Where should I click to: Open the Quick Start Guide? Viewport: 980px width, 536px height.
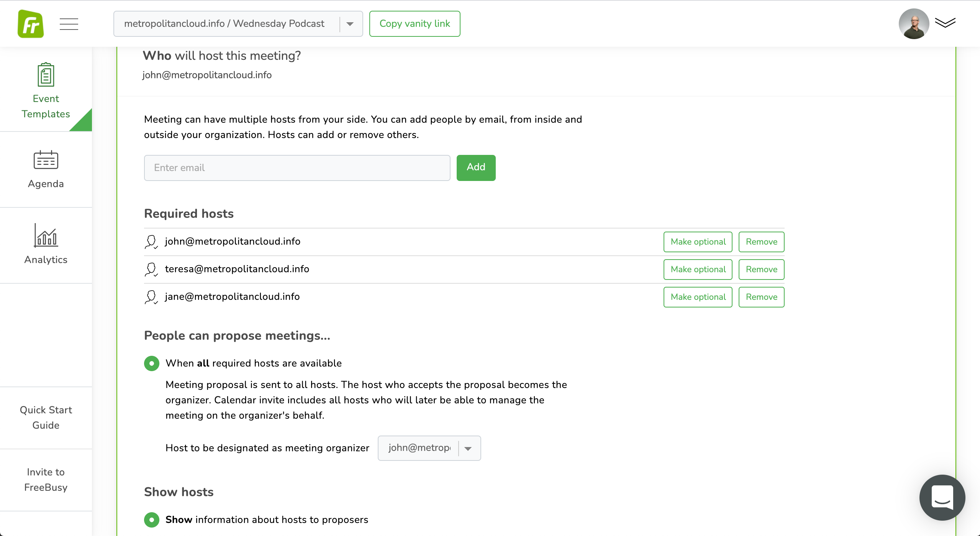pyautogui.click(x=46, y=418)
